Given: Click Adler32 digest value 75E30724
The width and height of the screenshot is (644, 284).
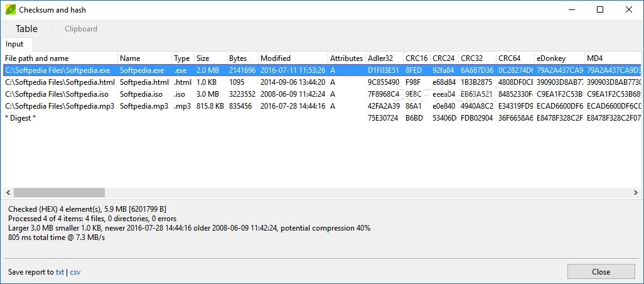Looking at the screenshot, I should pyautogui.click(x=383, y=118).
